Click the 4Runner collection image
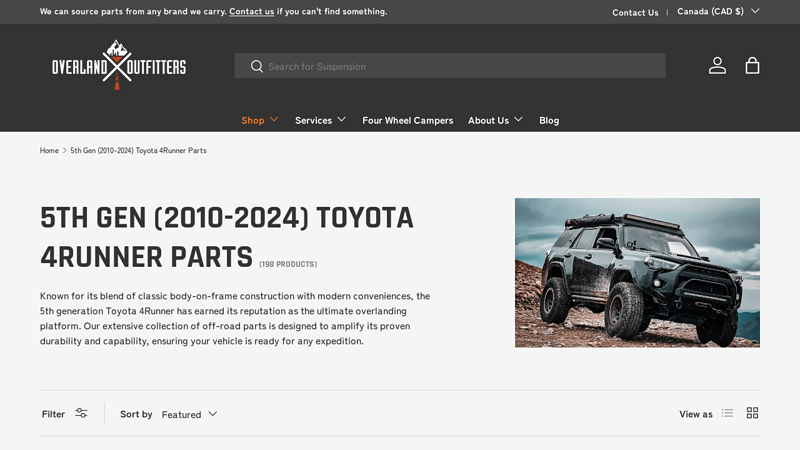Image resolution: width=800 pixels, height=450 pixels. (637, 272)
